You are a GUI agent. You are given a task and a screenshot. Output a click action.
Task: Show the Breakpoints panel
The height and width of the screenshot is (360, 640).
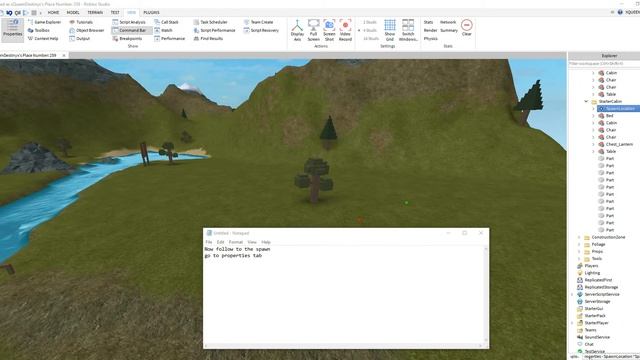(127, 38)
